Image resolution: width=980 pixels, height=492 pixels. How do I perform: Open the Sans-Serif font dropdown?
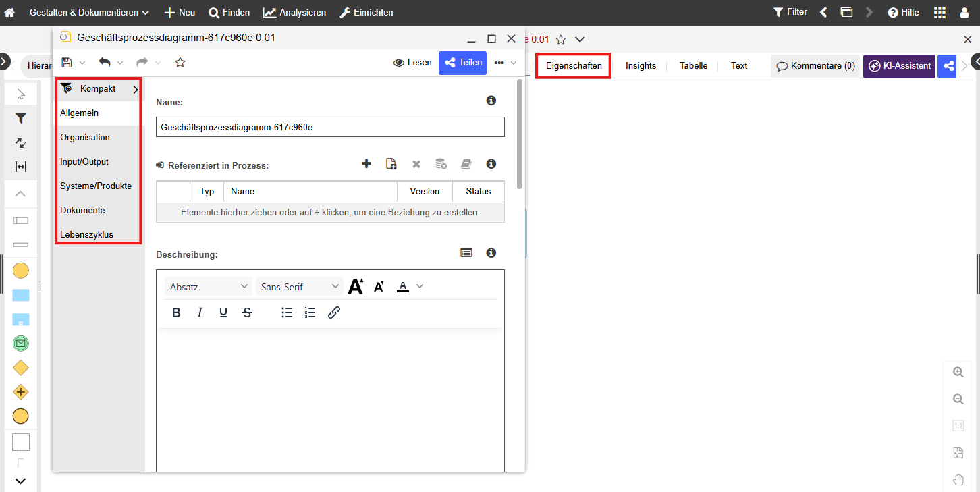[x=300, y=287]
